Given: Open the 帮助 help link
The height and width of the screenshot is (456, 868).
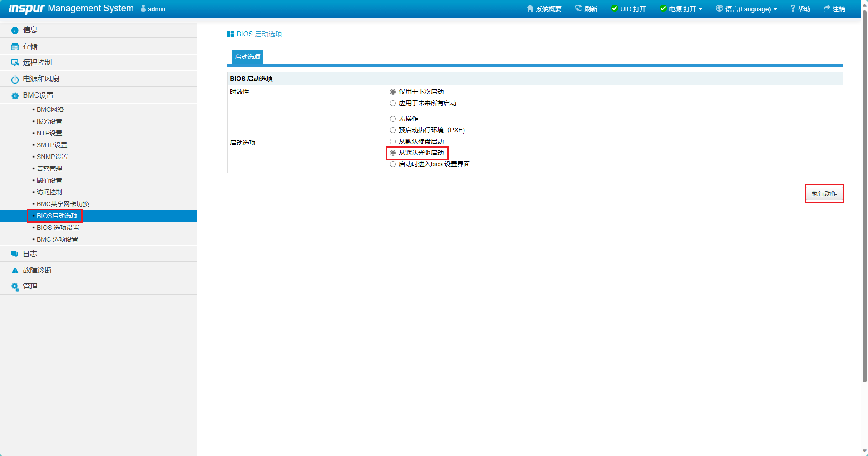Looking at the screenshot, I should (x=800, y=9).
